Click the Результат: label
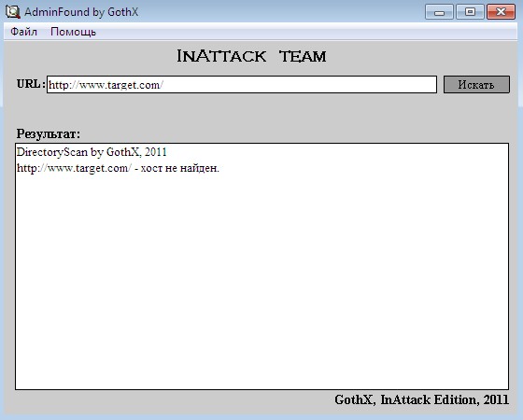Image resolution: width=523 pixels, height=420 pixels. (49, 134)
